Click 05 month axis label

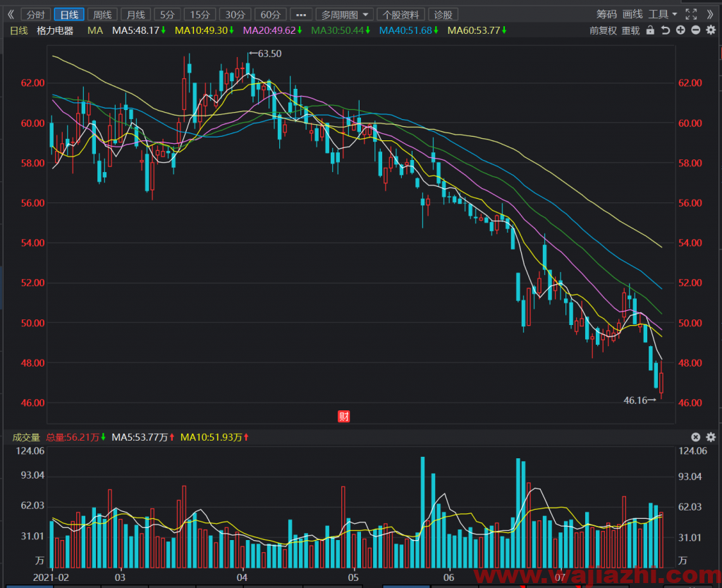pos(353,577)
